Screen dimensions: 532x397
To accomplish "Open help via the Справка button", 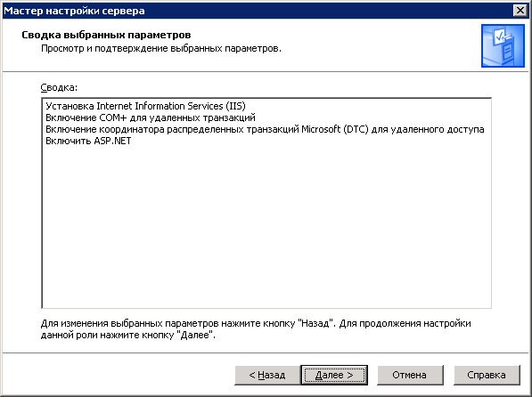I will tap(487, 375).
